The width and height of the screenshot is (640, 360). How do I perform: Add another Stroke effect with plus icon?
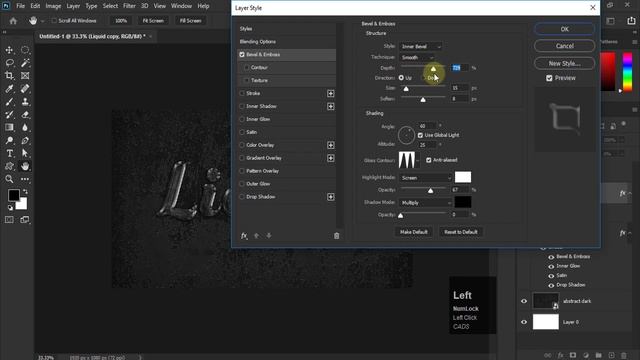click(x=331, y=93)
